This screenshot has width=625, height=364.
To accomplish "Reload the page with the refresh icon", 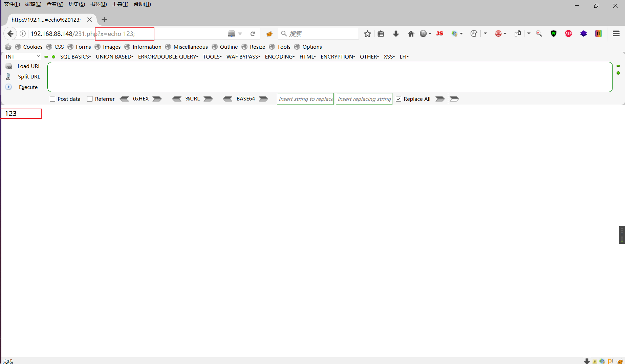I will click(x=253, y=33).
